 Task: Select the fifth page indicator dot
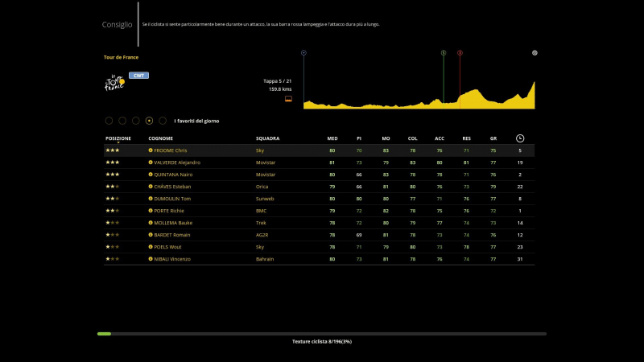point(163,121)
